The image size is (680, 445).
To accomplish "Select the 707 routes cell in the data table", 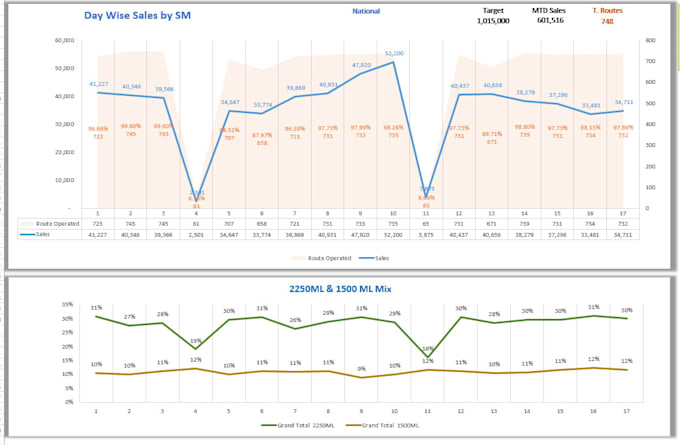I will [x=229, y=224].
